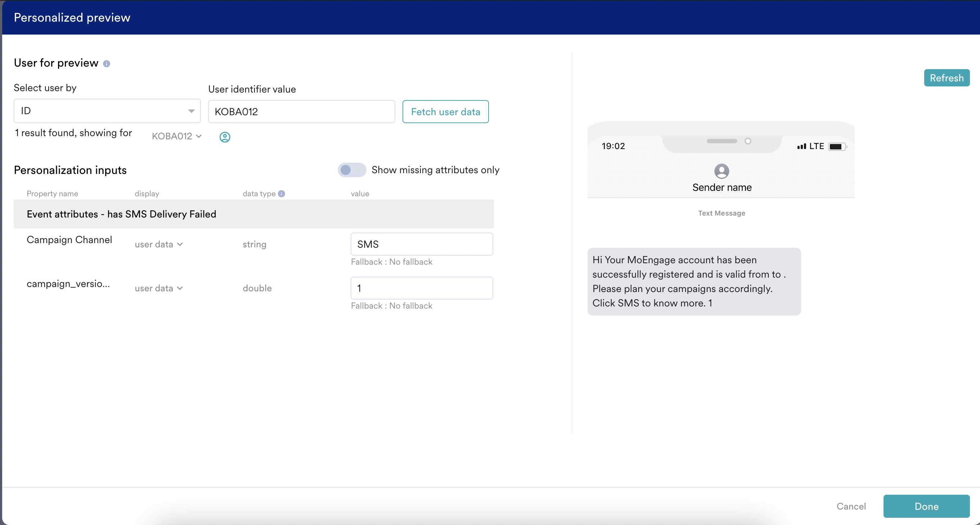Expand the KOBA012 result dropdown
This screenshot has width=980, height=525.
point(177,136)
